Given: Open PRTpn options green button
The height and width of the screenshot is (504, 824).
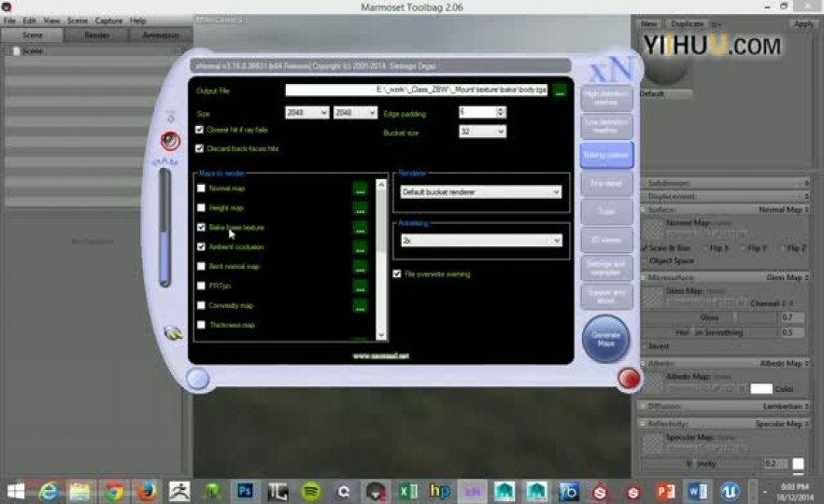Looking at the screenshot, I should click(x=360, y=287).
